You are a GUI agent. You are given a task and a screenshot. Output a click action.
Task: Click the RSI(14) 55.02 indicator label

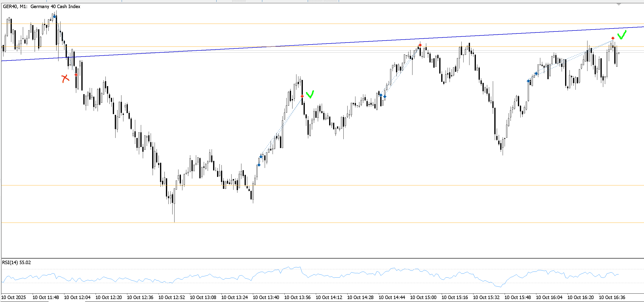[16, 262]
